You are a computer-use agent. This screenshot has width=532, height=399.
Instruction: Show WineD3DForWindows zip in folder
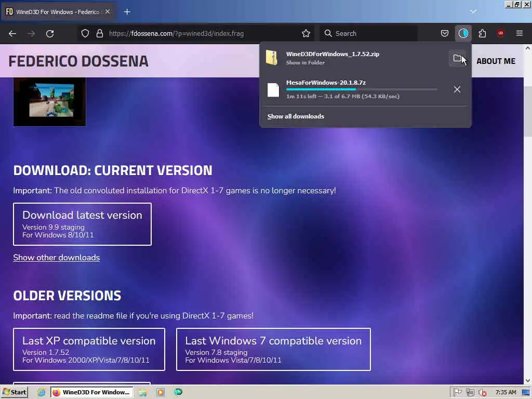click(457, 58)
